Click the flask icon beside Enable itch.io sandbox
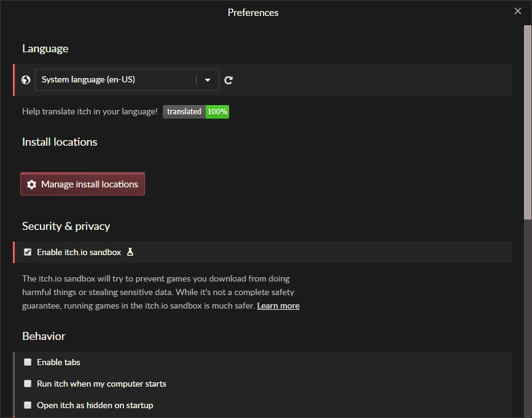Image resolution: width=532 pixels, height=418 pixels. pyautogui.click(x=130, y=251)
